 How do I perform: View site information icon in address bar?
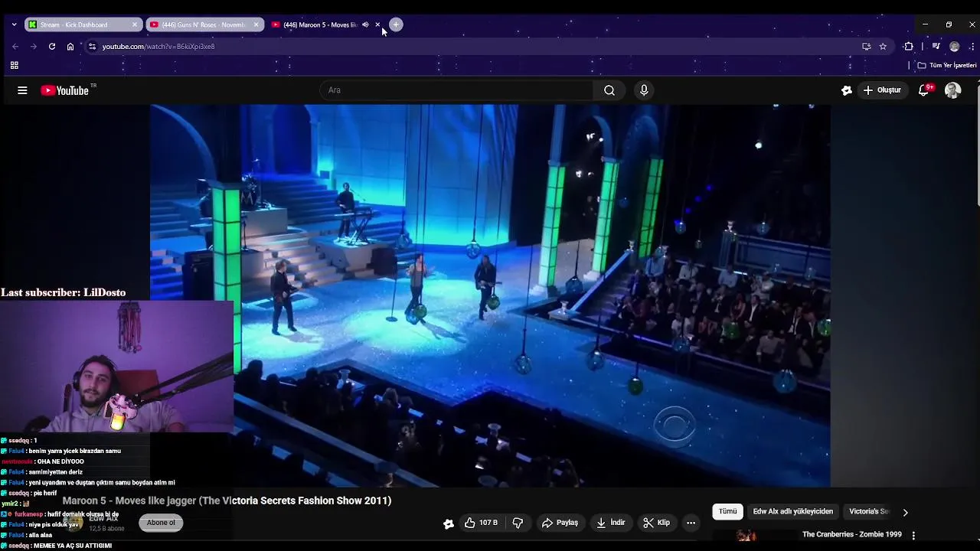pyautogui.click(x=92, y=47)
